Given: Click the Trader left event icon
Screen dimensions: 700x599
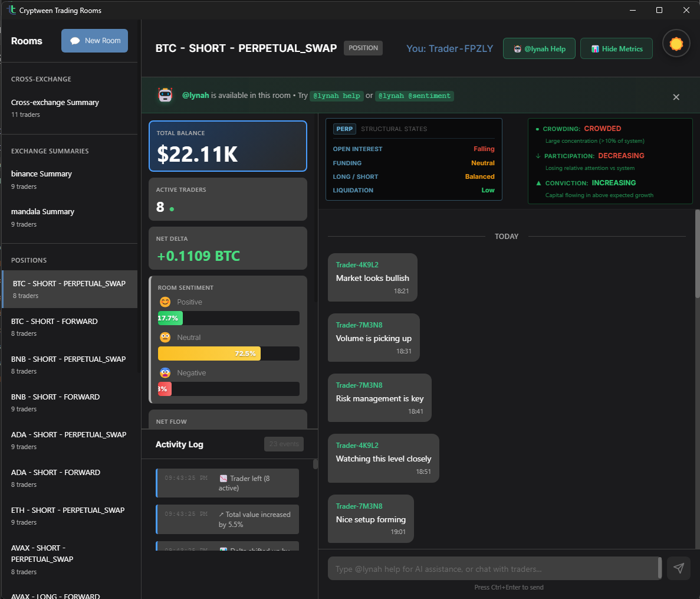Looking at the screenshot, I should point(224,479).
